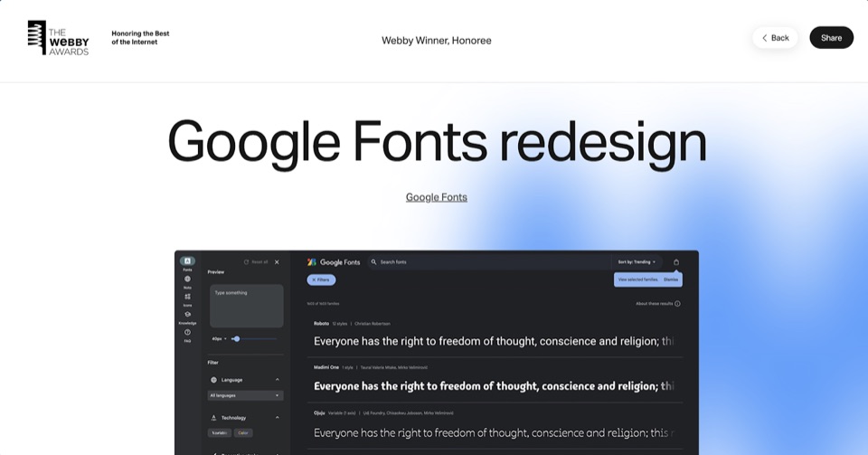Toggle the Variable technology chip
Screen dimensions: 868x455
point(219,433)
